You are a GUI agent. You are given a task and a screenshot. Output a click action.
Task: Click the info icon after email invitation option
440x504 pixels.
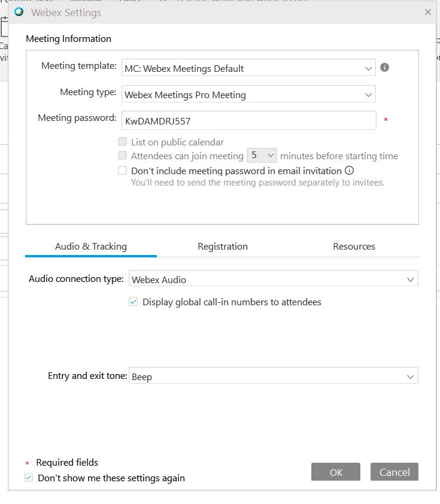coord(350,171)
